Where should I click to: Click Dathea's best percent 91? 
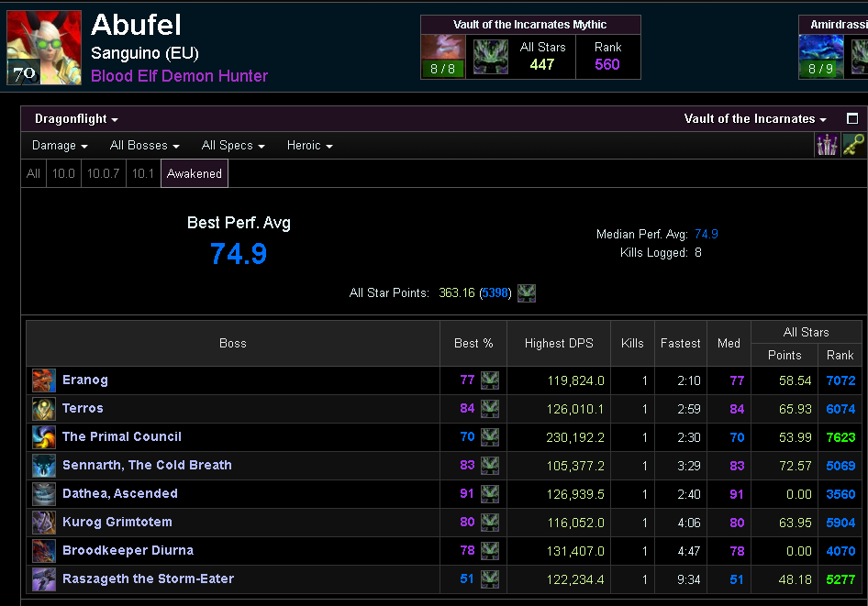(x=467, y=494)
